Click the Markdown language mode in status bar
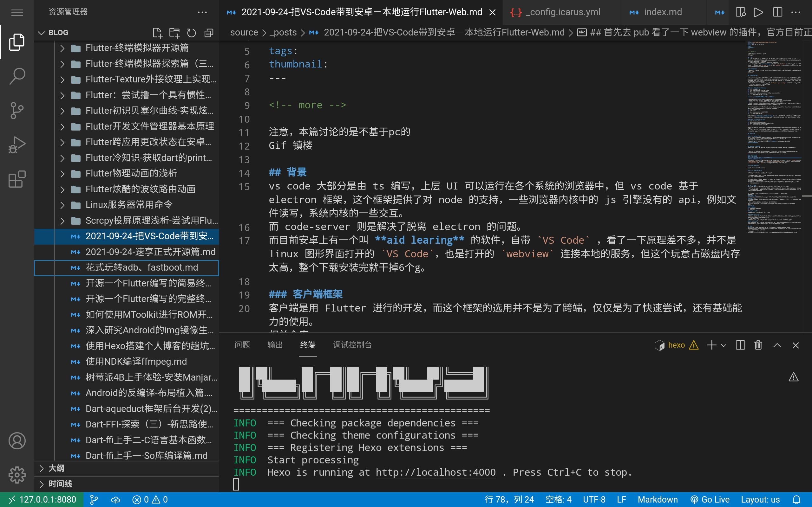 pyautogui.click(x=657, y=500)
